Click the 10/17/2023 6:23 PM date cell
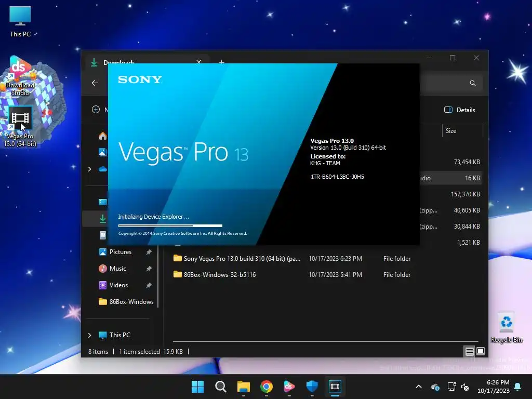 click(x=335, y=259)
